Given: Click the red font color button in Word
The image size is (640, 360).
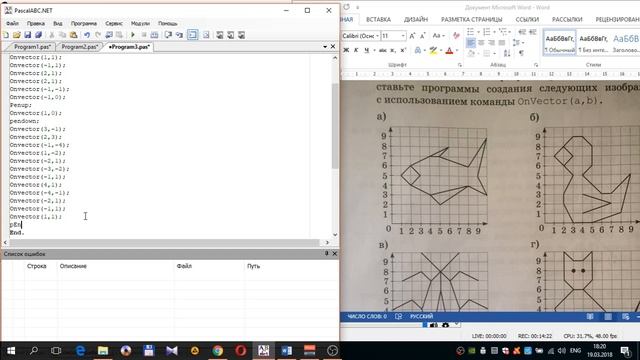Looking at the screenshot, I should pyautogui.click(x=449, y=51).
